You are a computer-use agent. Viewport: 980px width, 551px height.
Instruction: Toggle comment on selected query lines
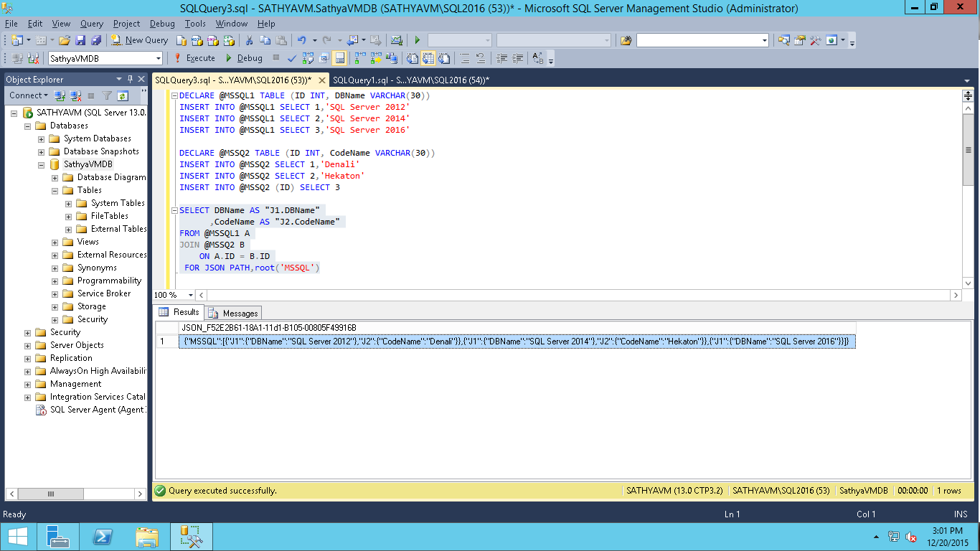(x=466, y=58)
